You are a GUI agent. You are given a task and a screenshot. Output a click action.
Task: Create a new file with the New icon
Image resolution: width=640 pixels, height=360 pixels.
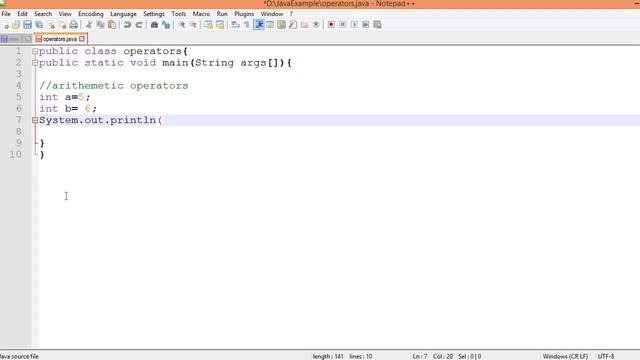[x=5, y=25]
